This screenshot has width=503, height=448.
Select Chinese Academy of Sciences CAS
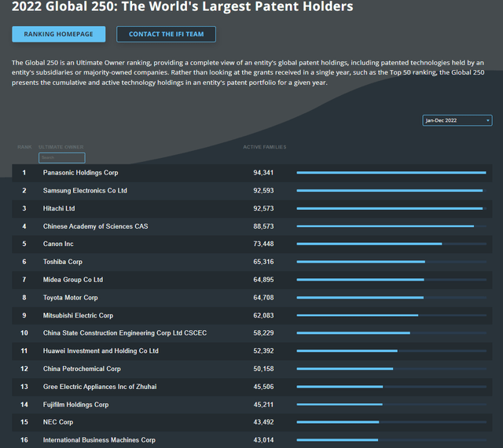point(96,226)
